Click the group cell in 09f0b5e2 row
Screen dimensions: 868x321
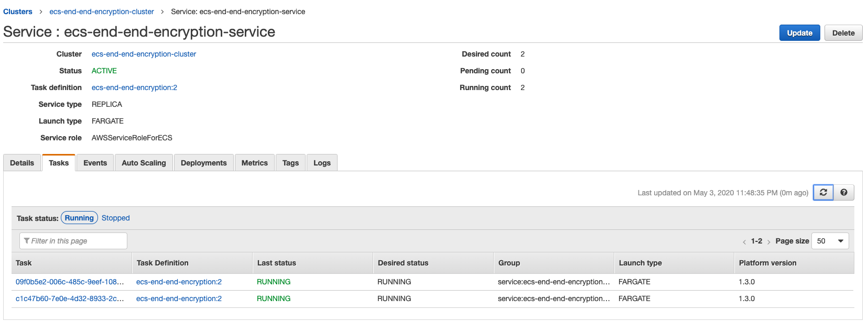tap(554, 282)
